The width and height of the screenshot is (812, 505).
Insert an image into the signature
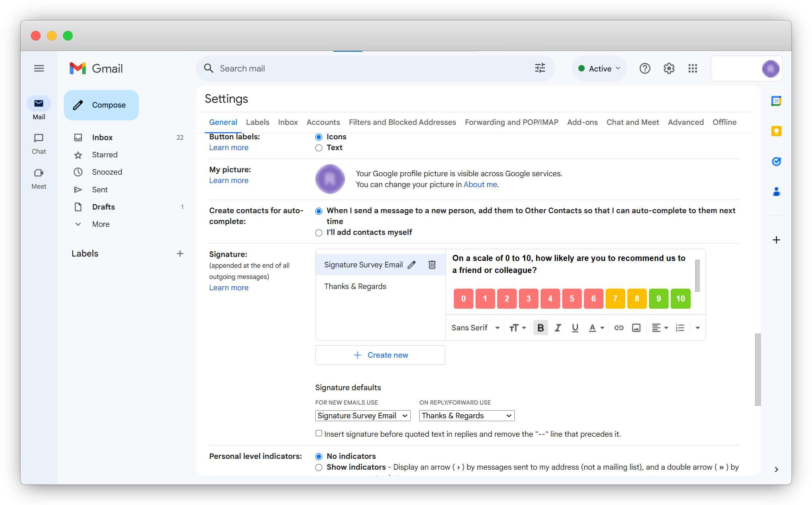(x=636, y=328)
